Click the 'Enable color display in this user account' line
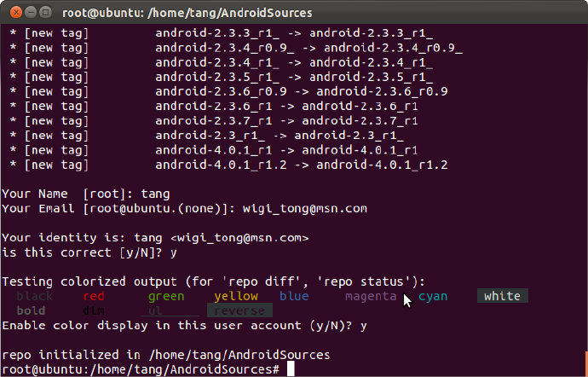The image size is (588, 377). tap(185, 326)
